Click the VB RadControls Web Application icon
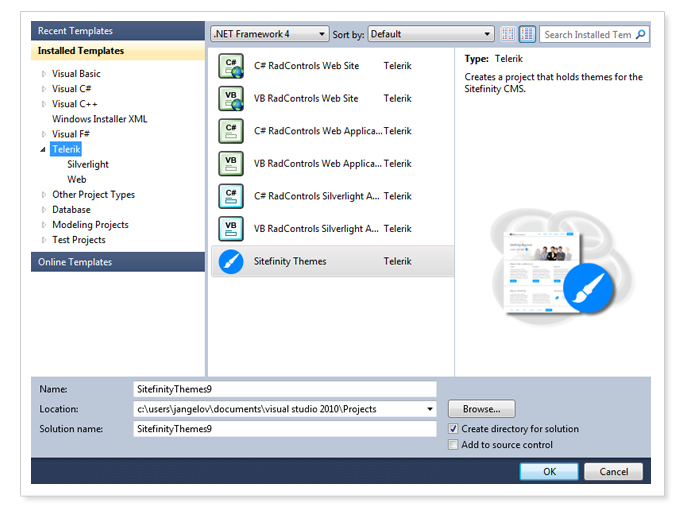 pos(231,164)
